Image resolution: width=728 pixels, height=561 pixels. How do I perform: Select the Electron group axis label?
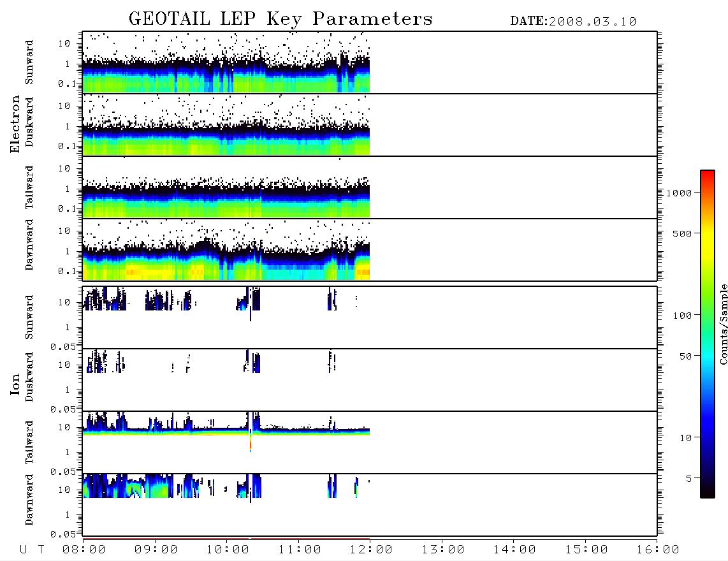[15, 124]
